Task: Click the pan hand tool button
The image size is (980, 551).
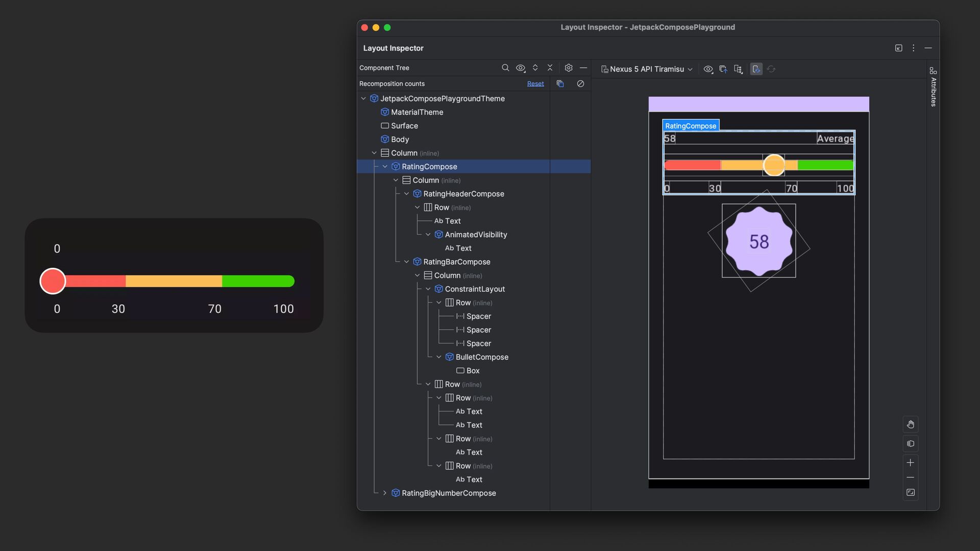Action: tap(911, 424)
